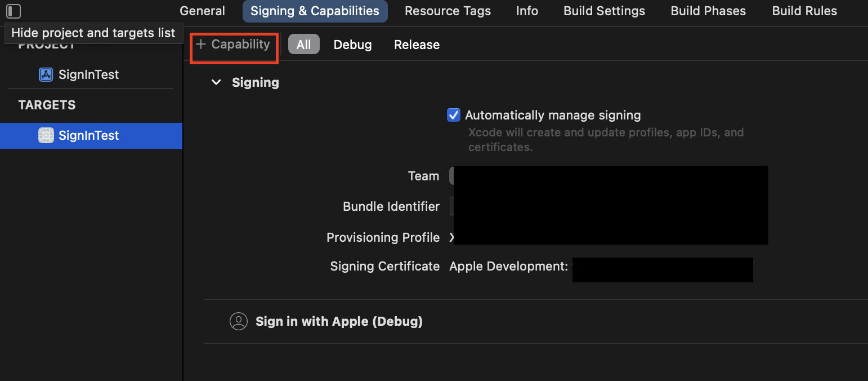Disable Automatically manage signing checkbox
Viewport: 868px width, 381px height.
(453, 115)
